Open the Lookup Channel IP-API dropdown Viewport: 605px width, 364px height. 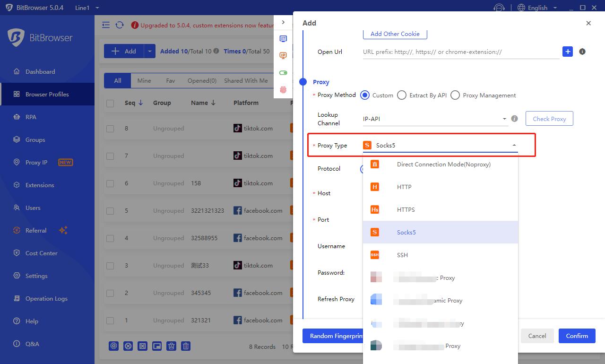435,119
